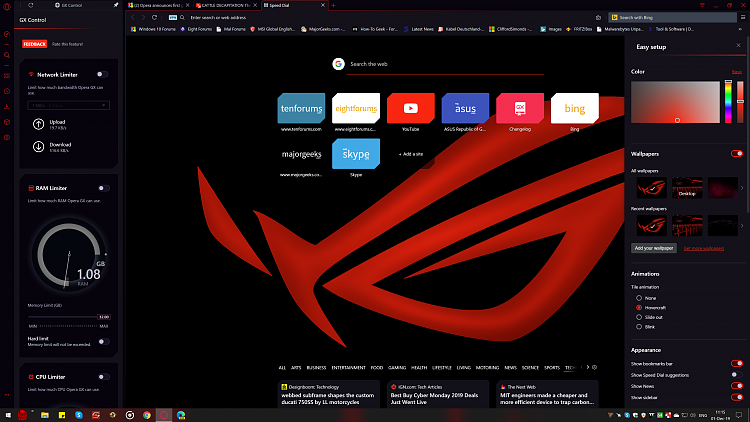Image resolution: width=750 pixels, height=422 pixels.
Task: Open the network bandwidth limit dropdown
Action: tap(68, 104)
